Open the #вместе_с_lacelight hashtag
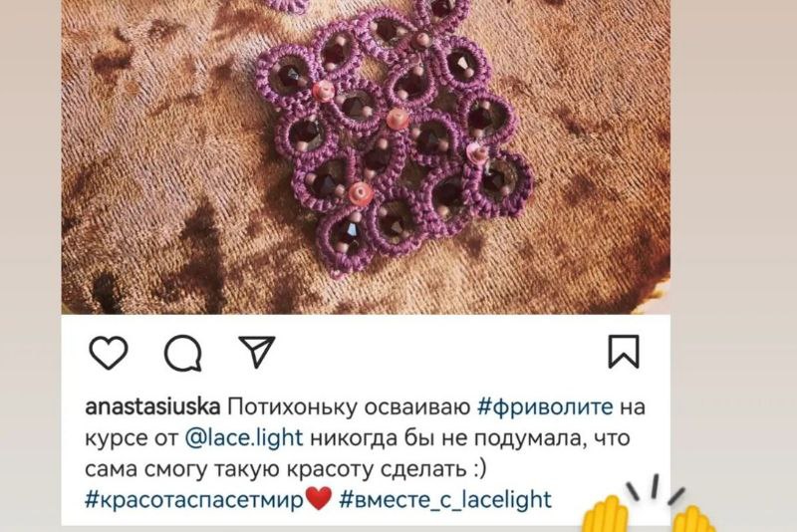Image resolution: width=797 pixels, height=532 pixels. point(445,500)
